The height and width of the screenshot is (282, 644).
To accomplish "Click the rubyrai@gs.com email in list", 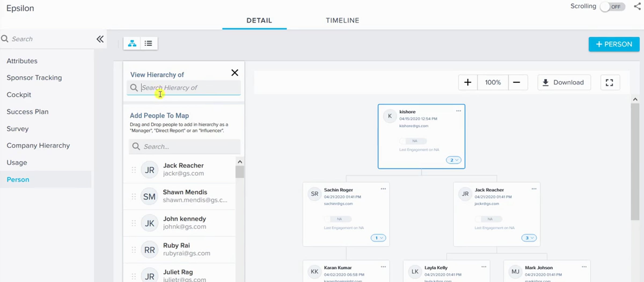I will (186, 253).
